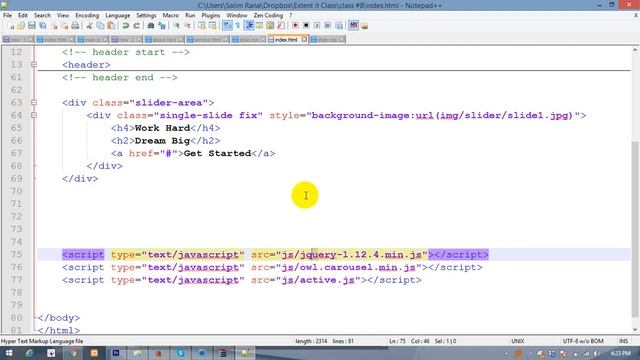Open Skype from the taskbar
The height and width of the screenshot is (360, 640).
[180, 353]
